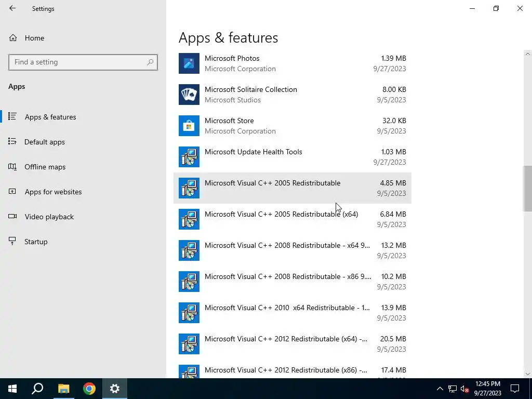Open the taskbar clock and date
The height and width of the screenshot is (399, 532).
[487, 389]
